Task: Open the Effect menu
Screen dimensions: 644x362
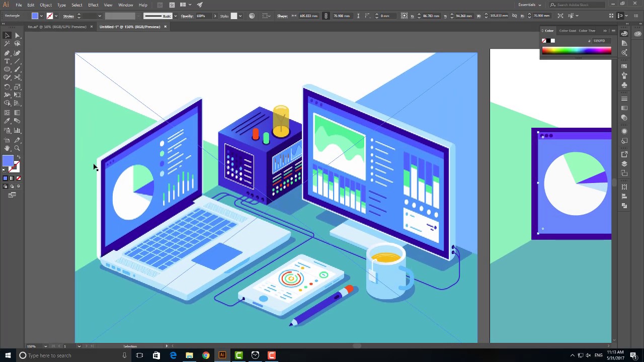Action: (93, 5)
